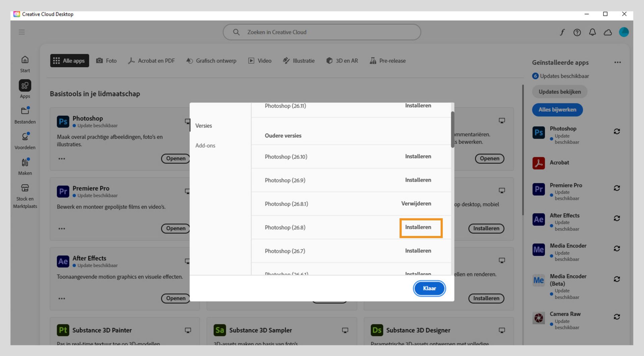This screenshot has width=644, height=356.
Task: Switch to the Pre-release tab
Action: [x=387, y=61]
